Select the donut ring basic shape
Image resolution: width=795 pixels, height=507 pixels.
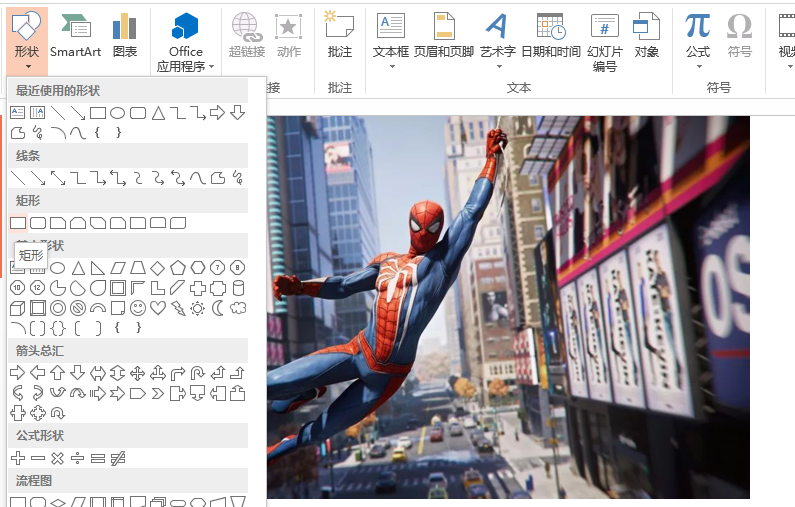tap(58, 308)
